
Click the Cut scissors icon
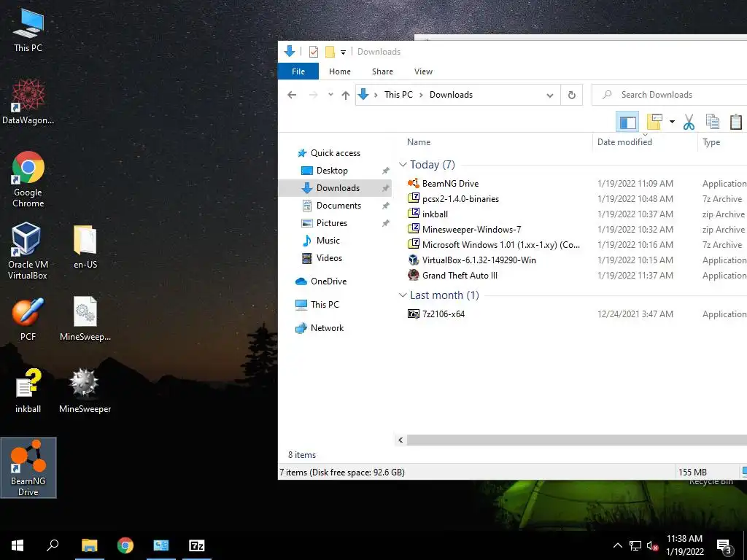tap(689, 122)
